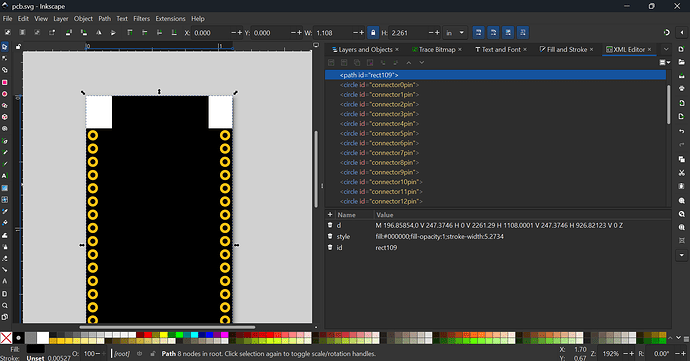This screenshot has width=690, height=361.
Task: Click the delete icon for the style attribute
Action: coord(330,236)
